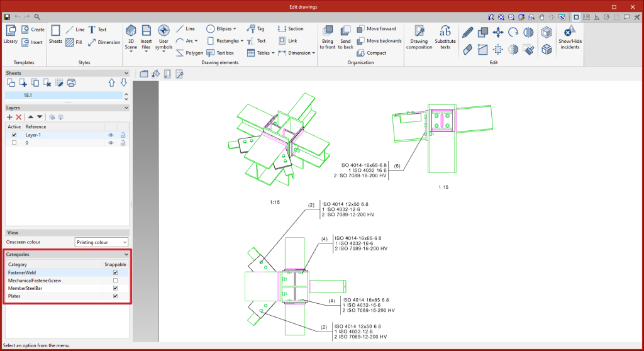Select the Rotate tool
Screen dimensions: 644x351
point(513,32)
